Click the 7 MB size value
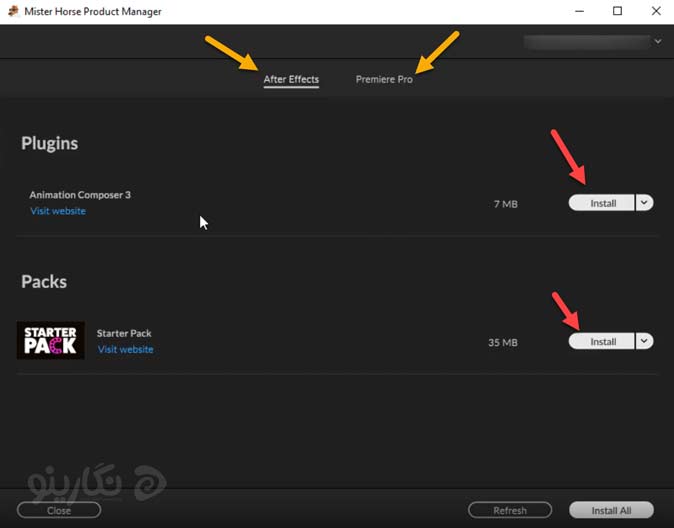The height and width of the screenshot is (528, 674). pos(506,204)
